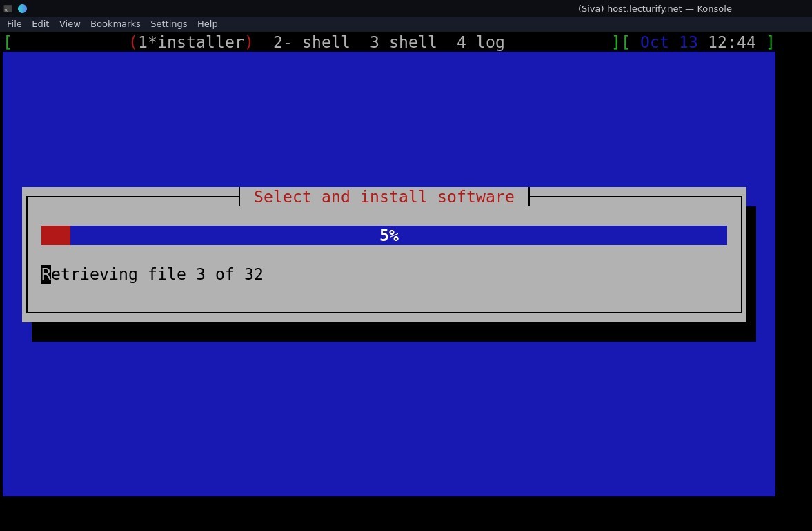Click the 12:44 clock in status line
The height and width of the screenshot is (531, 812).
coord(732,42)
